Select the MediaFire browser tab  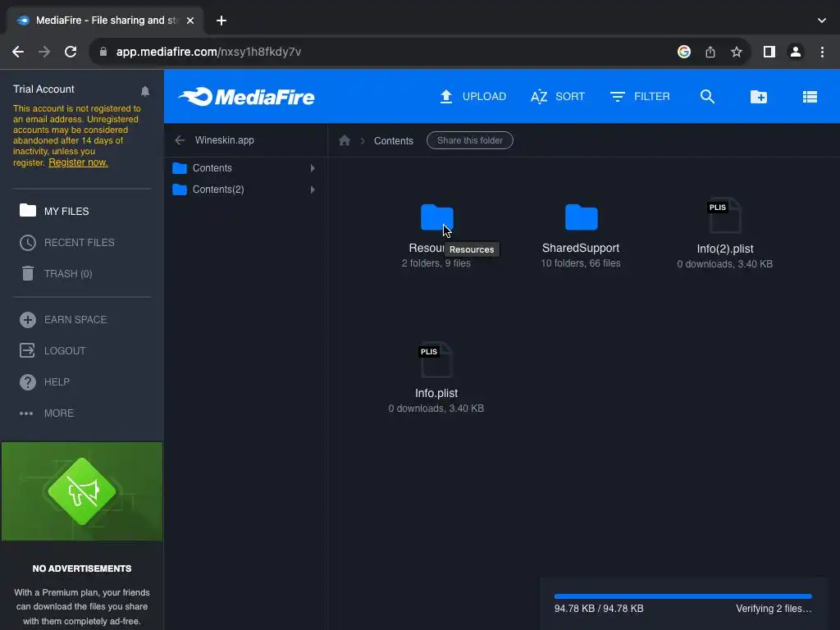104,21
